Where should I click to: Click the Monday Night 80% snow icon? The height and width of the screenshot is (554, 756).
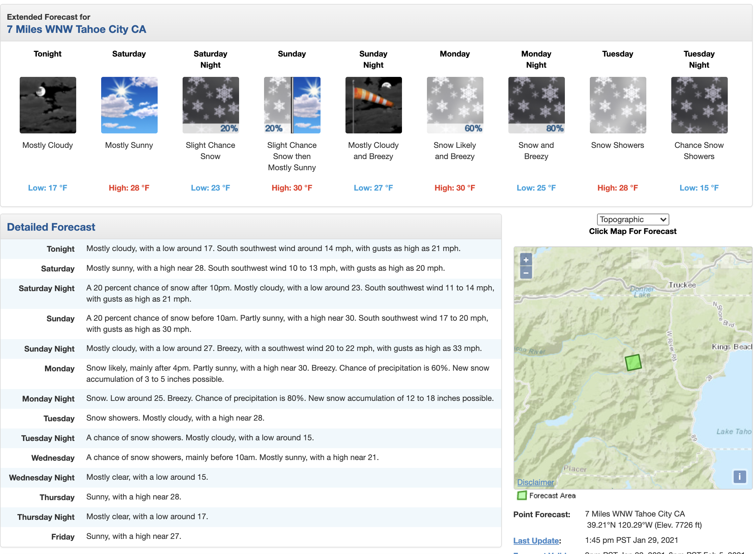point(537,105)
